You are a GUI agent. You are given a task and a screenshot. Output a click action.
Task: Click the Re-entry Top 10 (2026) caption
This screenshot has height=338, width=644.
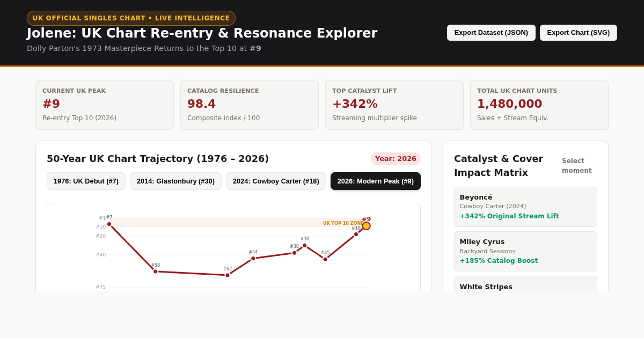79,118
